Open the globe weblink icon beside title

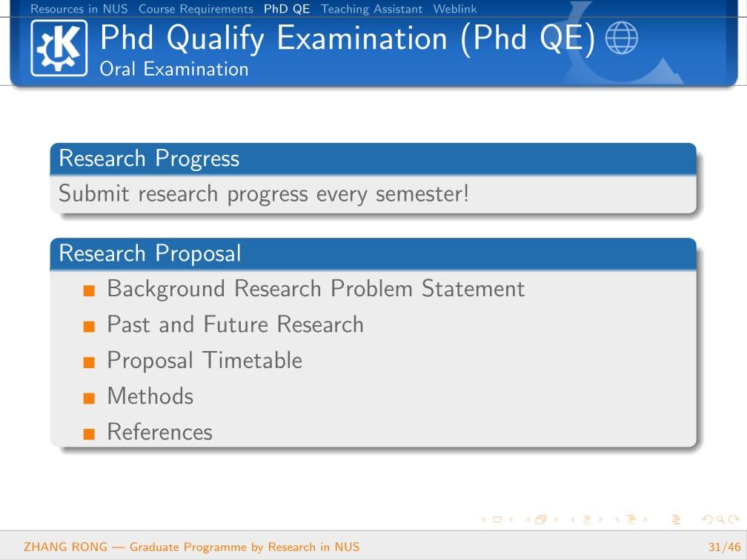[x=621, y=38]
